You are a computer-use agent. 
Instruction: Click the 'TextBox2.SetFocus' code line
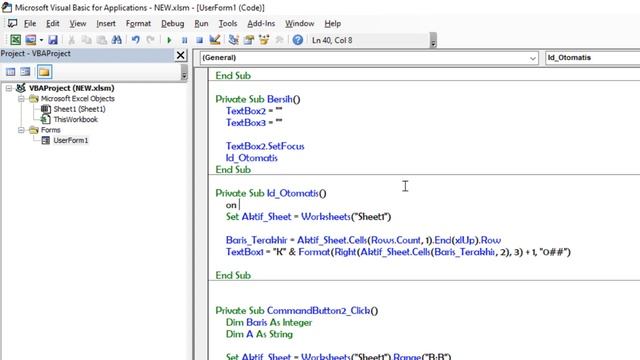point(265,146)
